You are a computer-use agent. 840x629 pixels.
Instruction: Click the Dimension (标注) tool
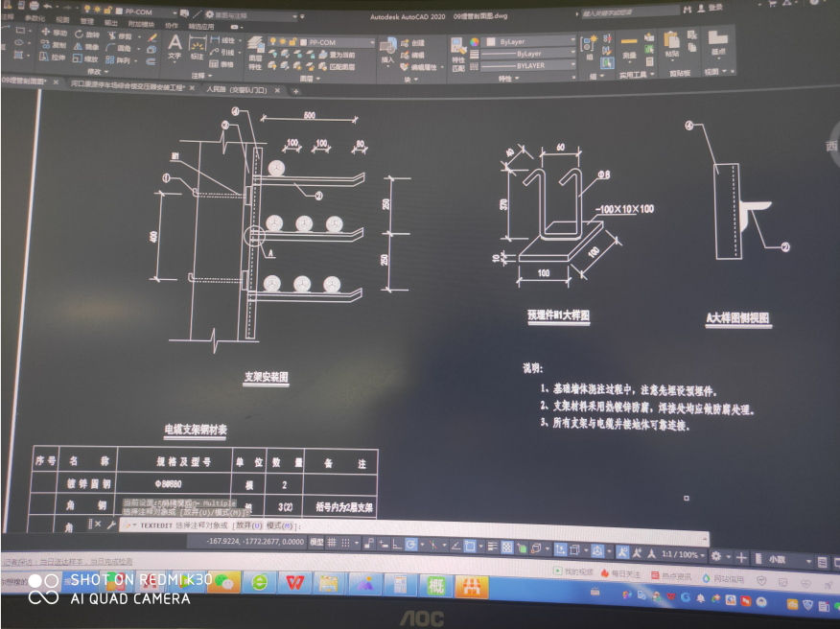198,48
